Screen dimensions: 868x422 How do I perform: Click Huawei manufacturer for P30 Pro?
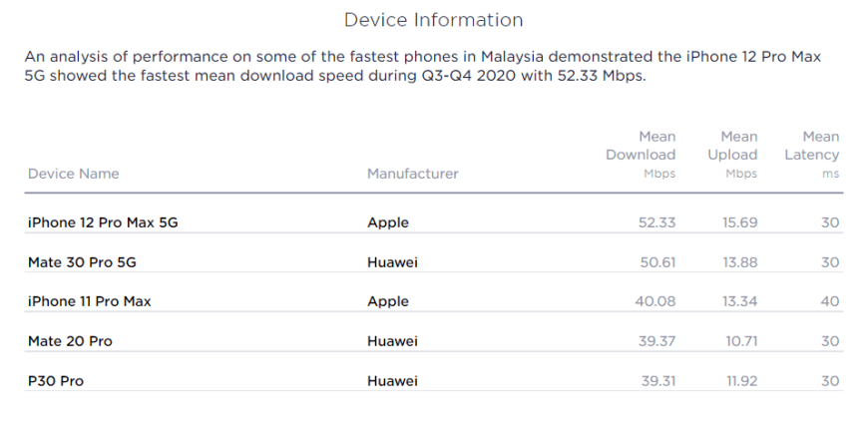point(392,380)
